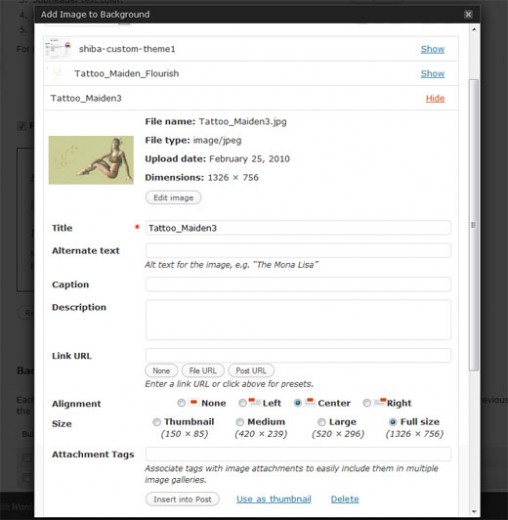Select Left alignment radio button
Screen dimensions: 508x520
point(242,403)
